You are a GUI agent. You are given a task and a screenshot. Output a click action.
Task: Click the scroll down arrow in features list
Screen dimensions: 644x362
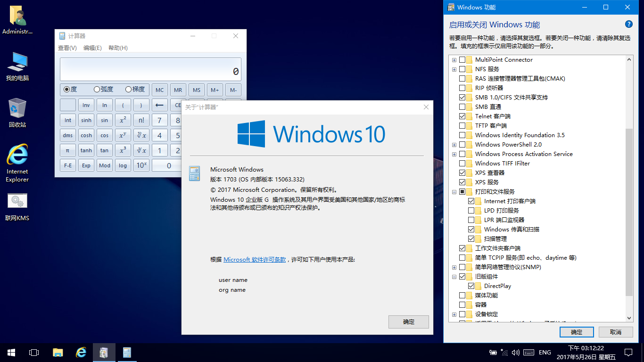629,318
